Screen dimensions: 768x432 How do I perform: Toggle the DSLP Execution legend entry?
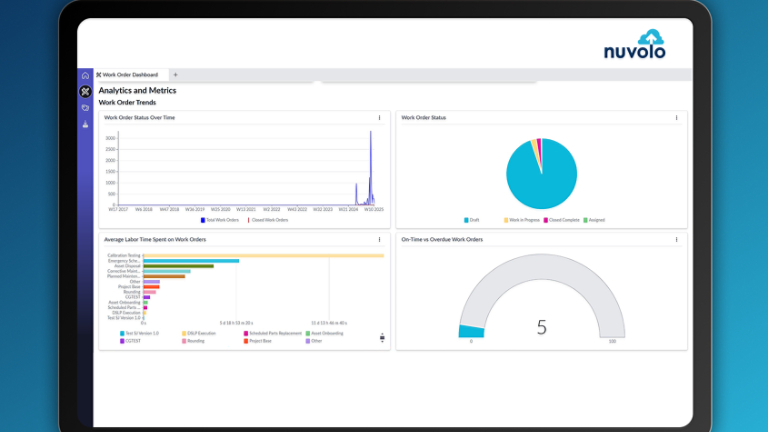click(x=199, y=333)
